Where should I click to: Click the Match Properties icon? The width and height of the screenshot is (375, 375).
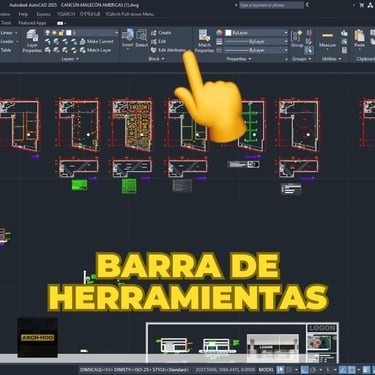coord(204,35)
